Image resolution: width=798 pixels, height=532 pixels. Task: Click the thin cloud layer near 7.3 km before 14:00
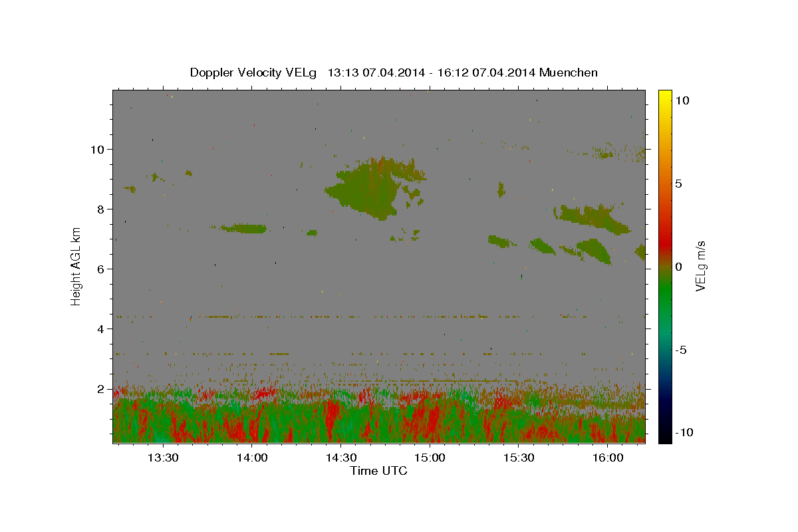[x=243, y=229]
